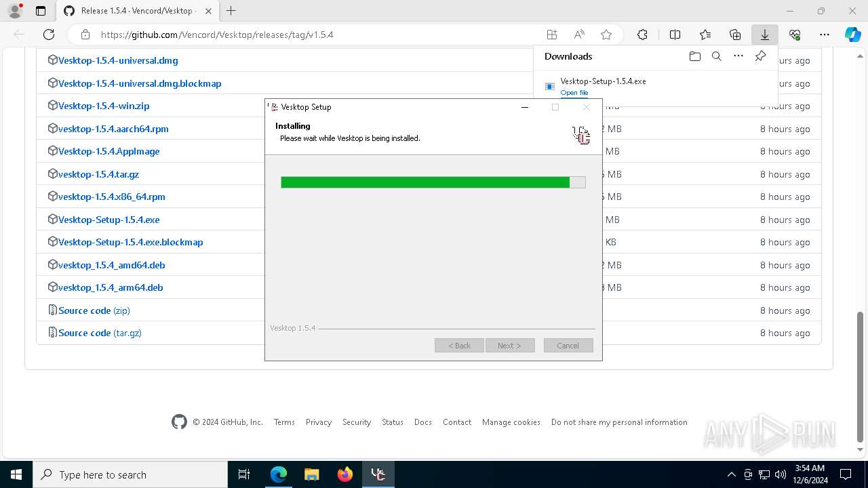Click Type here to search box

(130, 474)
